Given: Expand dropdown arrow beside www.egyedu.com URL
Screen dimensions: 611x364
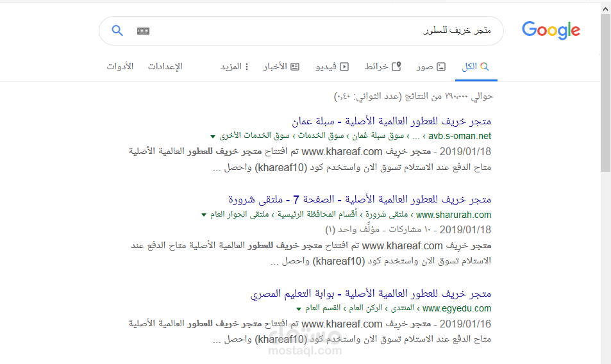Looking at the screenshot, I should 299,309.
